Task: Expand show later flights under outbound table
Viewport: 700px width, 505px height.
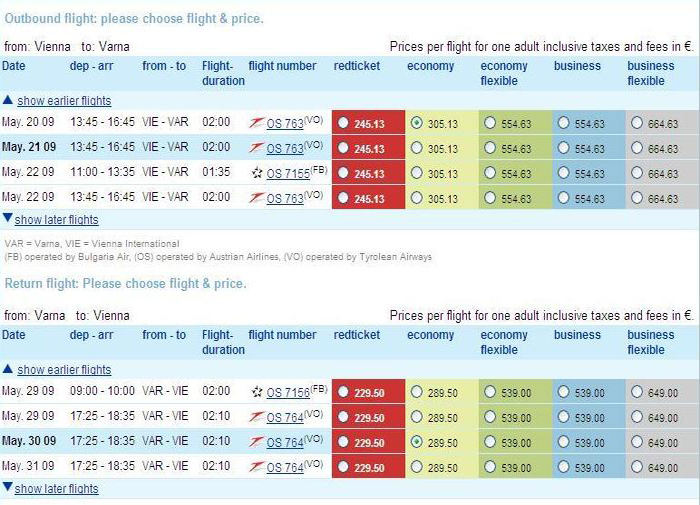Action: pos(56,220)
